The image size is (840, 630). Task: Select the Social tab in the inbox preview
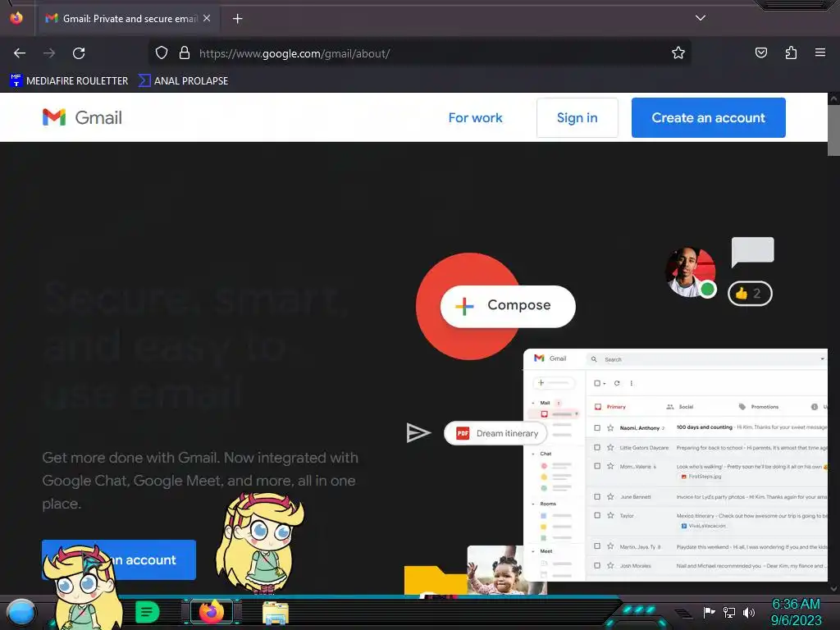[680, 407]
